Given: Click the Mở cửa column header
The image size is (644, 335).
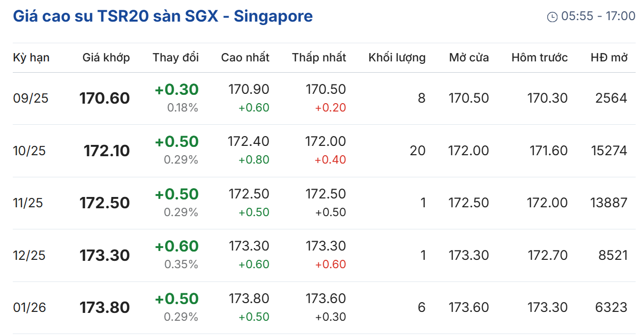Looking at the screenshot, I should tap(469, 57).
